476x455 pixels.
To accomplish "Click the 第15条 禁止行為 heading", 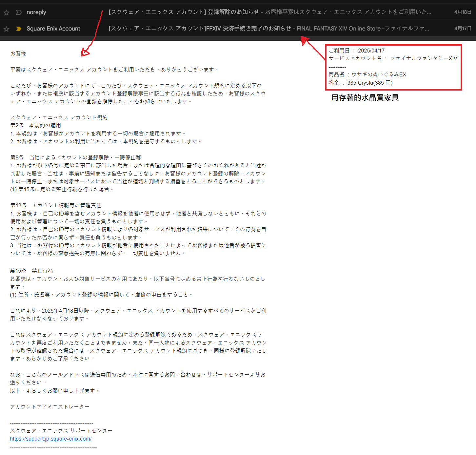I will [x=31, y=271].
